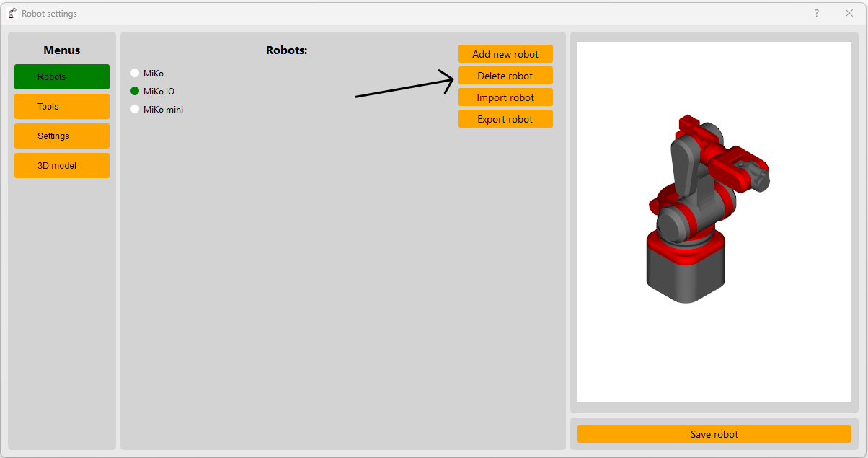Click Import robot
The image size is (868, 458).
(x=505, y=97)
